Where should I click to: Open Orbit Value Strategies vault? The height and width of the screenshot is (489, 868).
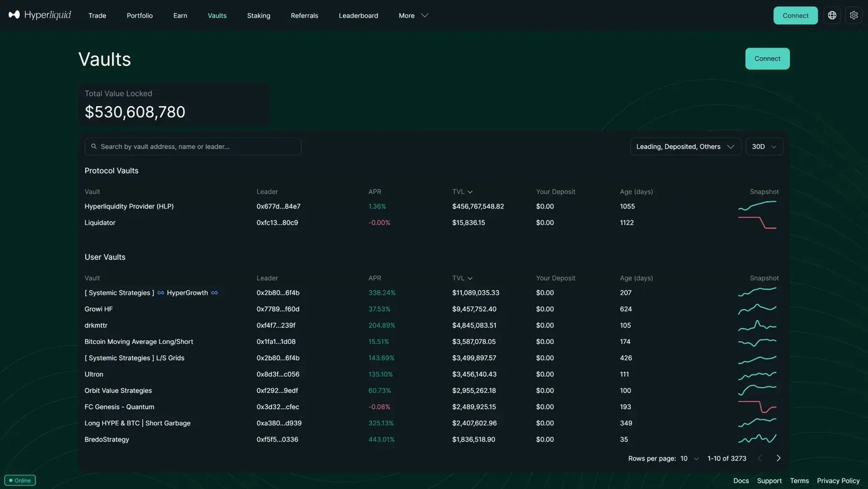click(x=118, y=390)
